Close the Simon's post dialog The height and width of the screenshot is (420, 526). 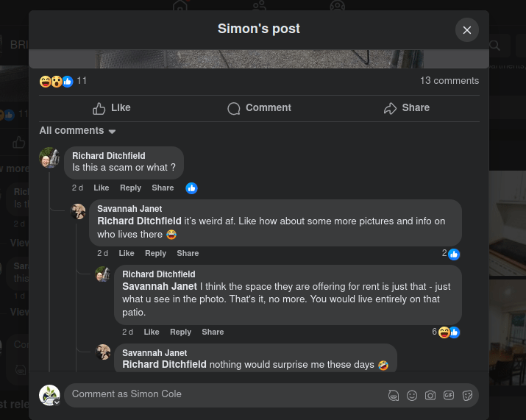[x=466, y=30]
